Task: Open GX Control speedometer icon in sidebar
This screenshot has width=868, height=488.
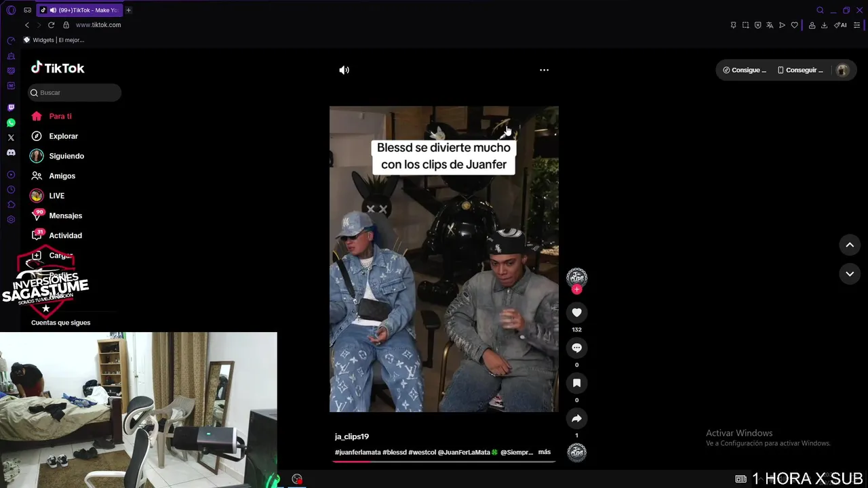Action: [11, 41]
